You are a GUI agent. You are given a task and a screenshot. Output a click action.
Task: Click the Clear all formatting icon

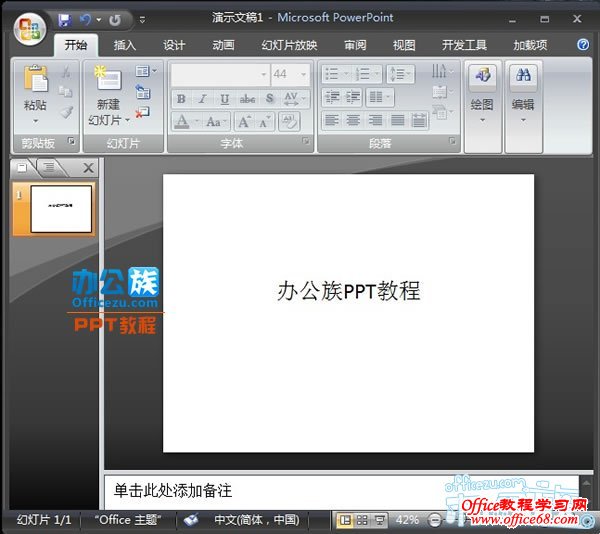point(289,122)
